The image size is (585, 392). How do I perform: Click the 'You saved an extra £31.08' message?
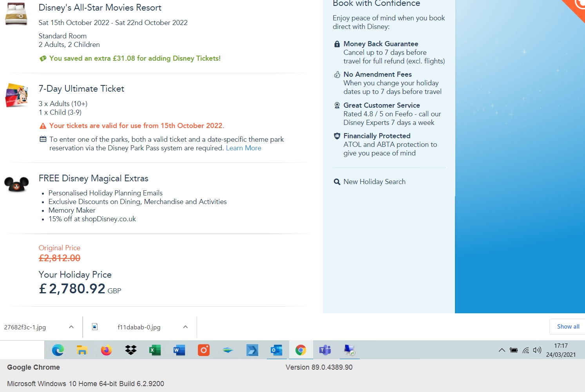coord(135,58)
